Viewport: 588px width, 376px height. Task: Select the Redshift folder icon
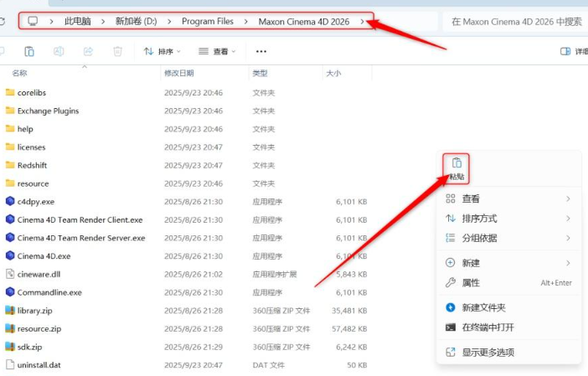pyautogui.click(x=10, y=165)
